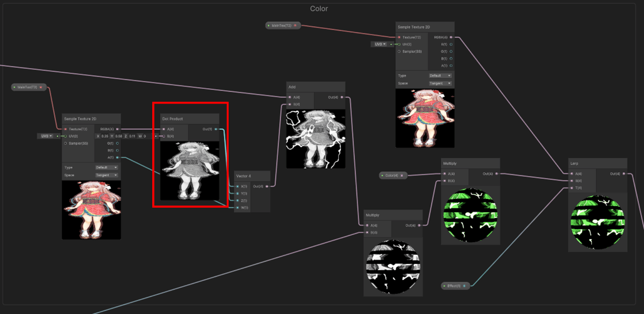The width and height of the screenshot is (644, 314).
Task: Open Space Tangent dropdown on Sample Texture feeding Lerp
Action: tap(440, 83)
